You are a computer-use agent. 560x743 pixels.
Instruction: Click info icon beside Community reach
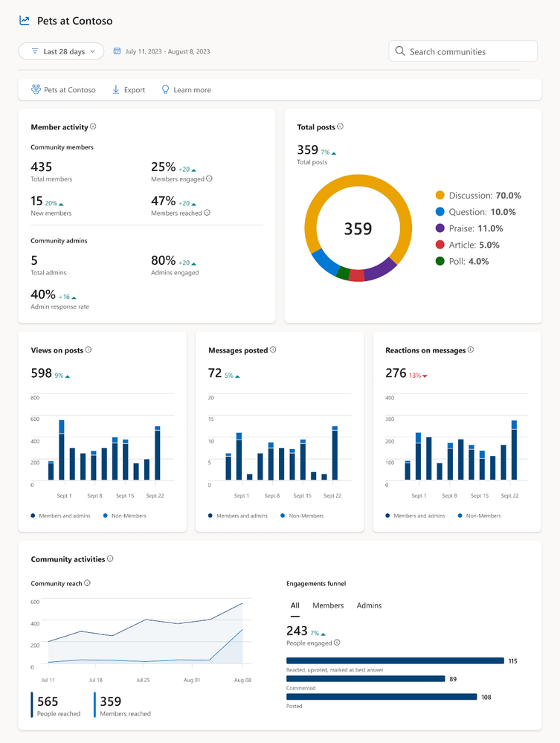pyautogui.click(x=87, y=583)
